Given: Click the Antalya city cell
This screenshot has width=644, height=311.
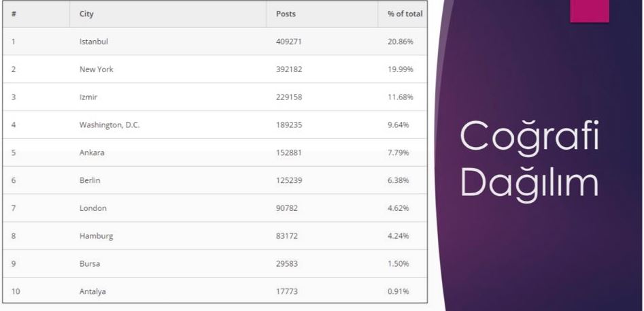Looking at the screenshot, I should click(92, 292).
